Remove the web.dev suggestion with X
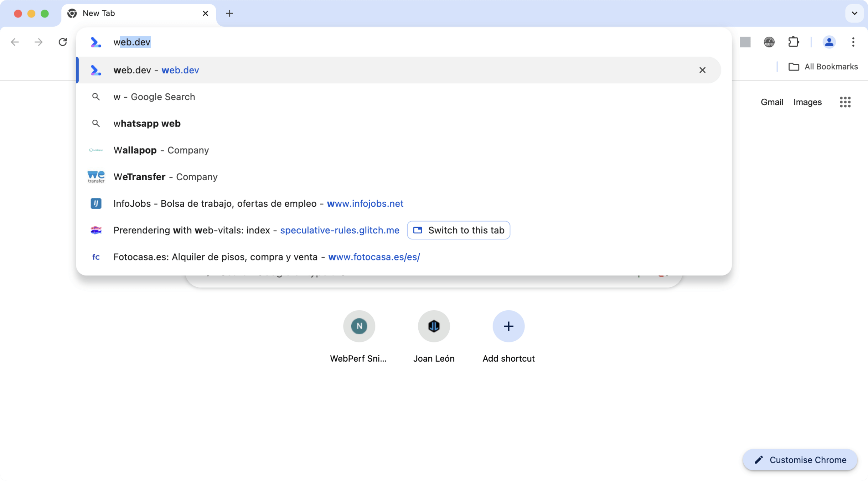Image resolution: width=868 pixels, height=481 pixels. 702,70
